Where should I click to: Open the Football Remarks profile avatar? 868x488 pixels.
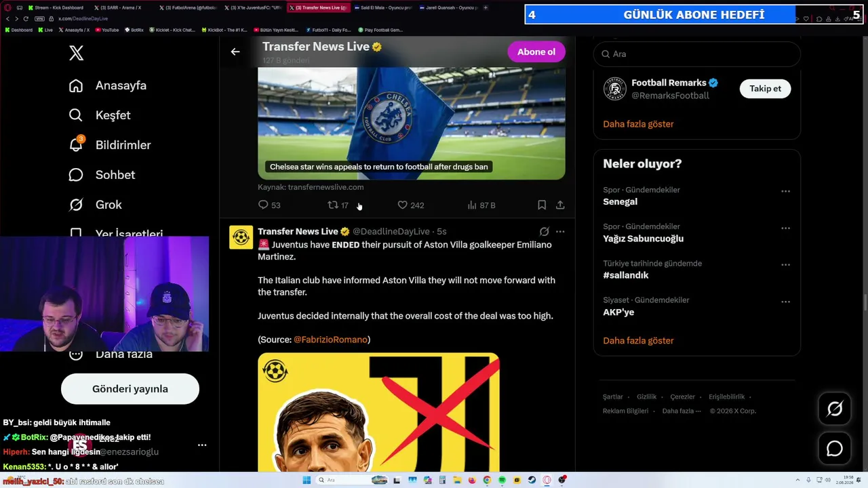(x=615, y=89)
